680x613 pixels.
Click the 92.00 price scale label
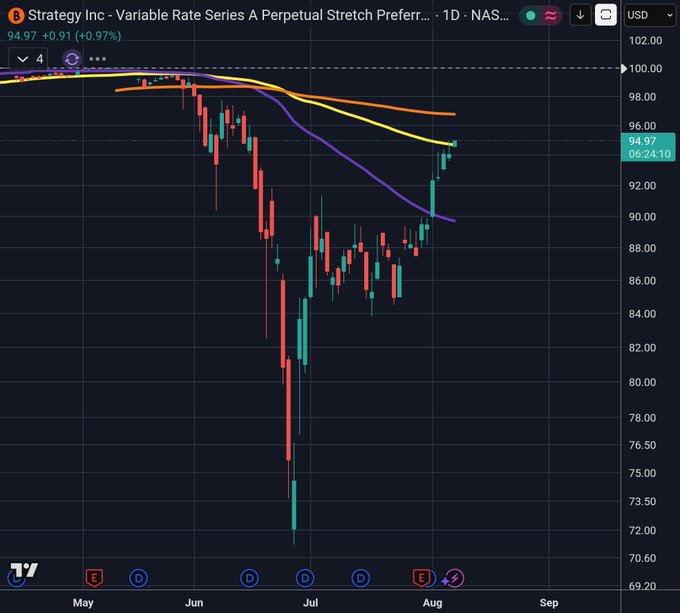tap(642, 186)
